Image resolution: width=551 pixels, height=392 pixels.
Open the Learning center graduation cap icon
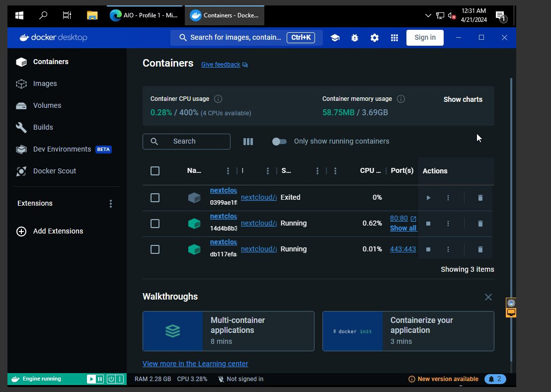pos(335,38)
